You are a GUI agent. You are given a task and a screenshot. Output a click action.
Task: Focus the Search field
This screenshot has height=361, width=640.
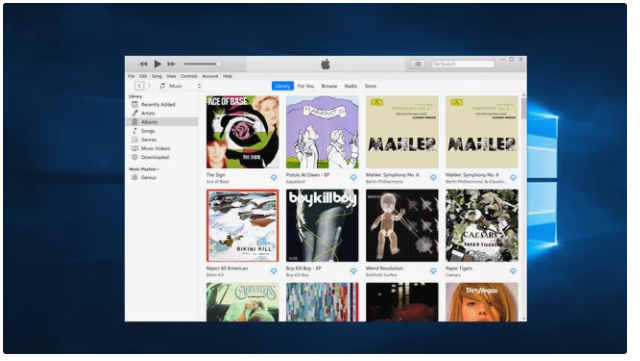click(463, 64)
